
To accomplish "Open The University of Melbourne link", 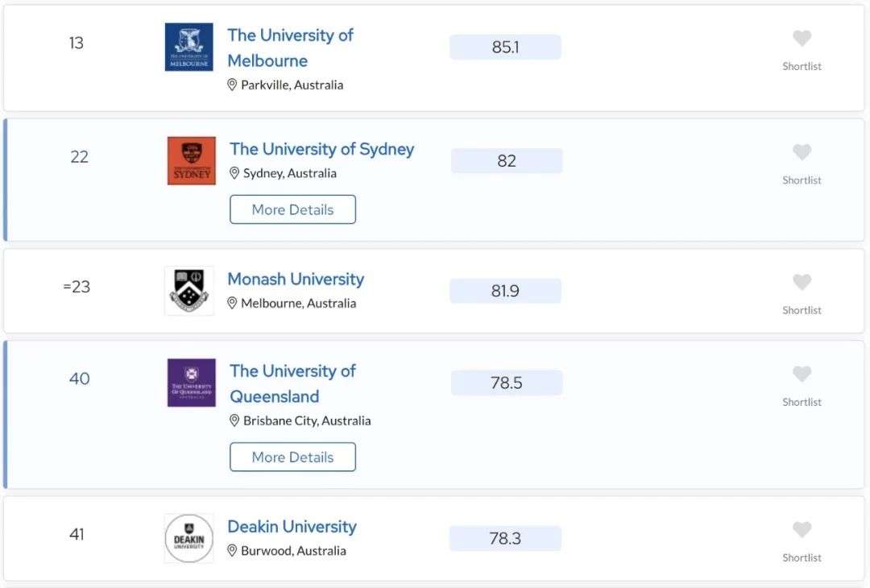I will (x=290, y=48).
